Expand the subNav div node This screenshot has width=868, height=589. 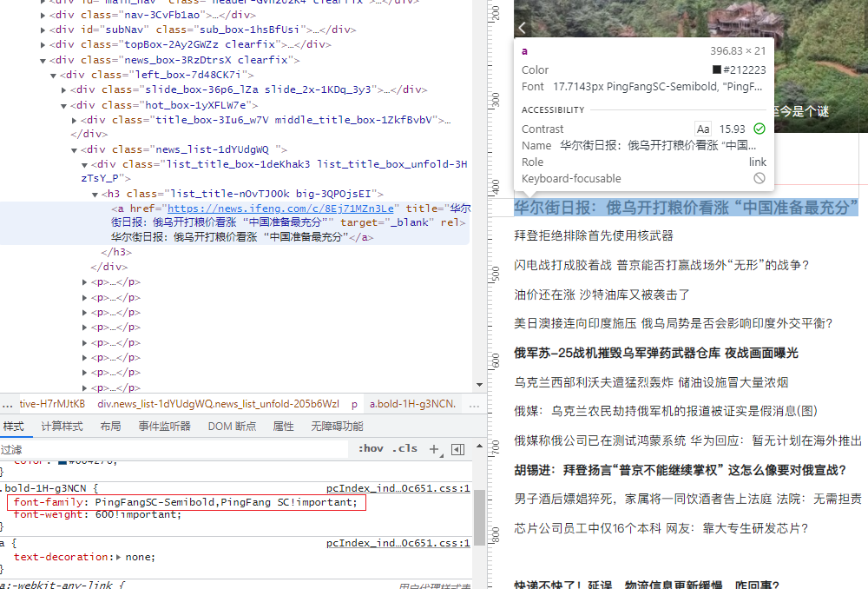click(43, 30)
